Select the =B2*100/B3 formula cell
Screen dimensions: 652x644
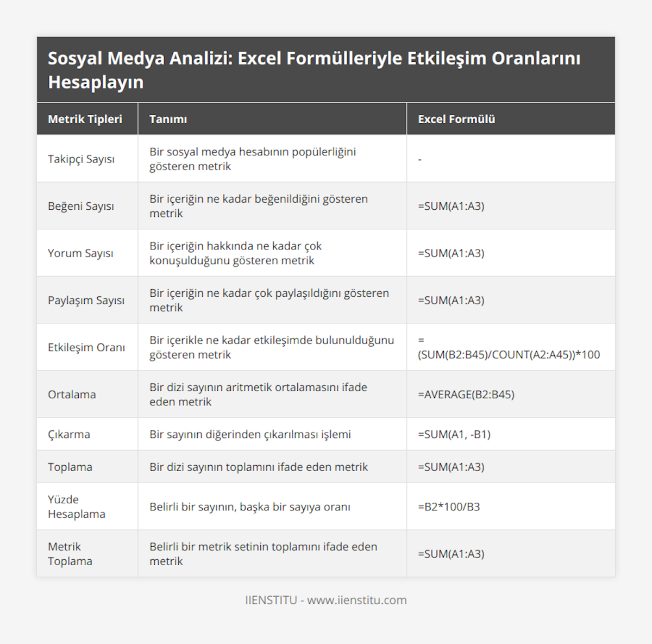449,507
